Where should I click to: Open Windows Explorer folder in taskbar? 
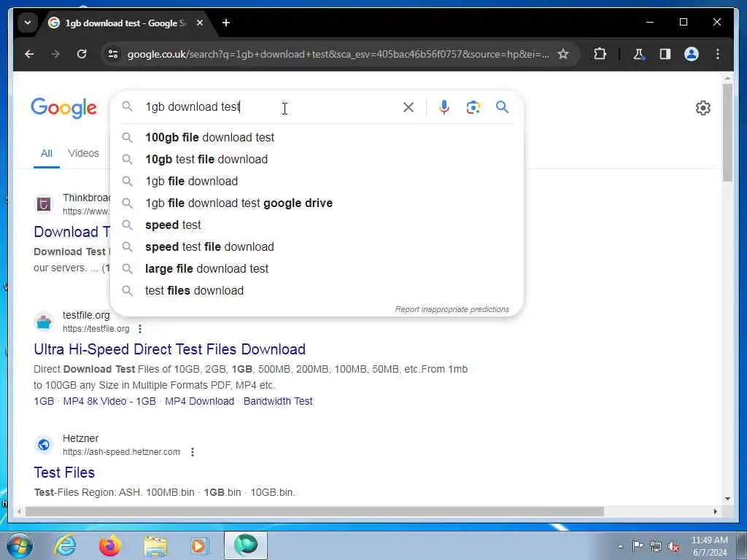click(x=156, y=545)
